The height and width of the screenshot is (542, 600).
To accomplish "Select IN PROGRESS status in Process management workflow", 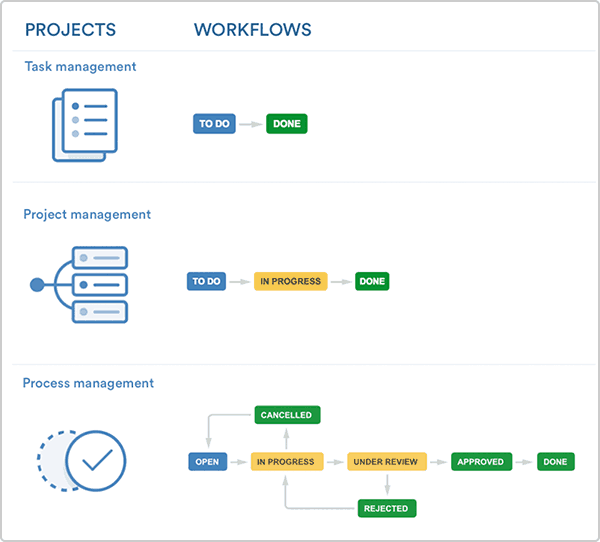I will pos(285,462).
